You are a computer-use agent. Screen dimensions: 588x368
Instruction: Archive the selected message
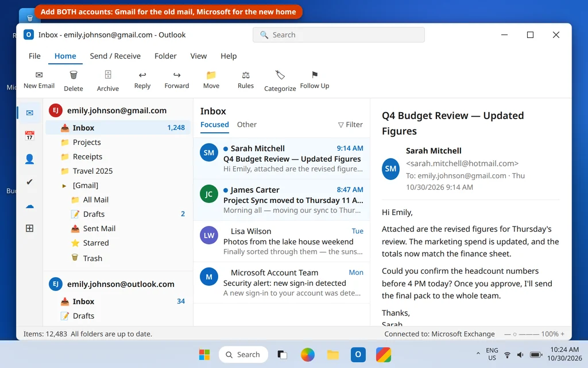click(107, 80)
